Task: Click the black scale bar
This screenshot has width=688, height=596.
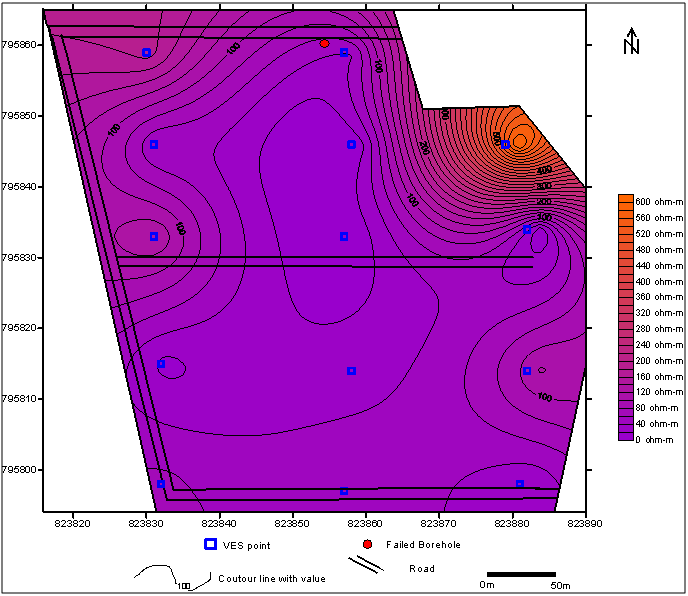Action: (x=521, y=574)
